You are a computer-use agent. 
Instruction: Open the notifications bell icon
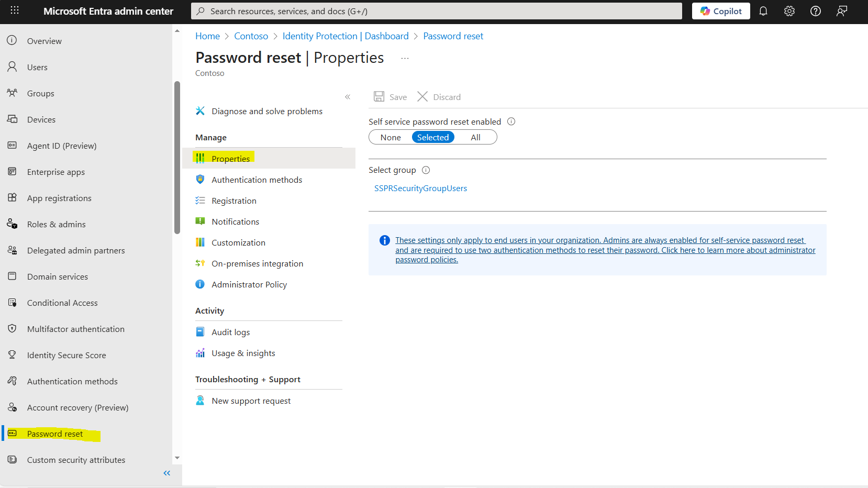[x=763, y=11]
